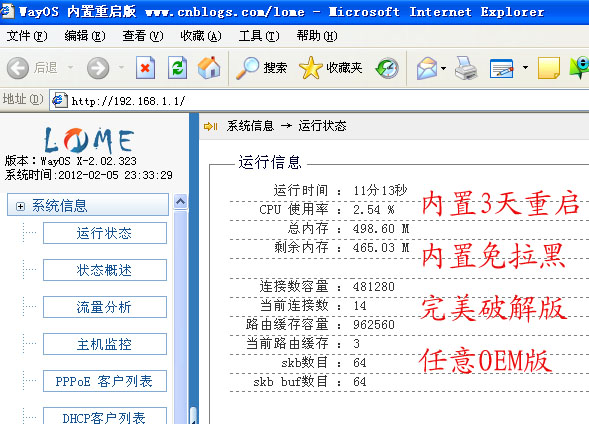Screen dimensions: 589x424
Task: Click the 运行时间 value 11分13秒
Action: [x=380, y=190]
